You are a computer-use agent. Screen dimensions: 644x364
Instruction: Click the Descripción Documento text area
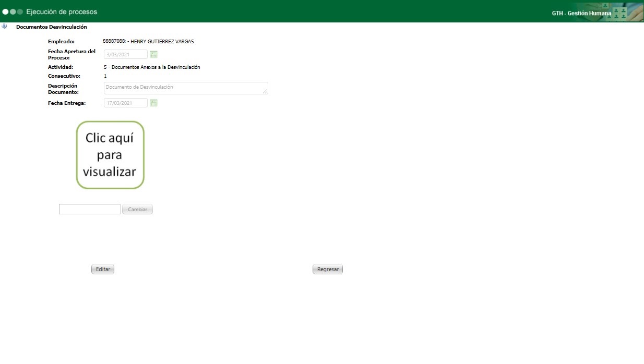(x=186, y=88)
